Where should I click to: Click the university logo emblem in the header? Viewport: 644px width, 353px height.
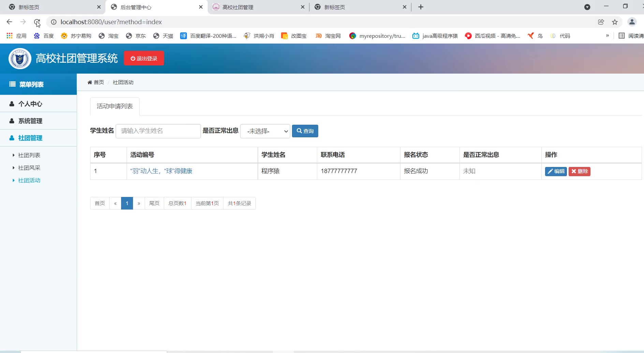(x=20, y=59)
